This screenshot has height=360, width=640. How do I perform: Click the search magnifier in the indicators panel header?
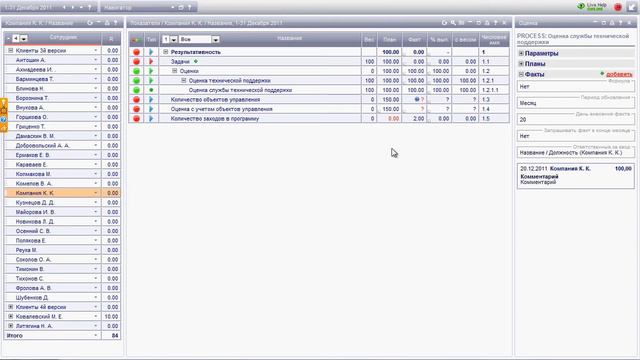(x=453, y=23)
